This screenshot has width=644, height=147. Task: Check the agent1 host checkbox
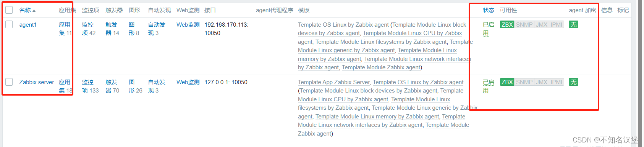(x=9, y=25)
